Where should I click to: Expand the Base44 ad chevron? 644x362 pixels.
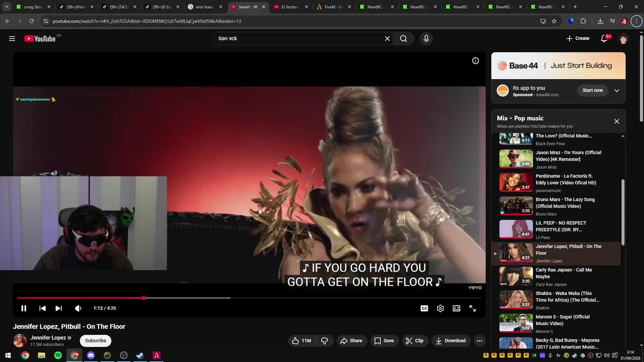[617, 90]
